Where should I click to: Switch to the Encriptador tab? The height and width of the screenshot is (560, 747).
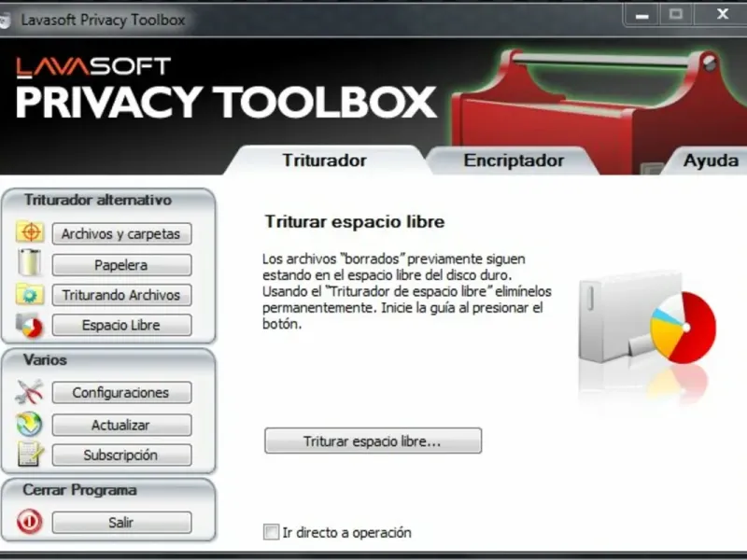514,161
